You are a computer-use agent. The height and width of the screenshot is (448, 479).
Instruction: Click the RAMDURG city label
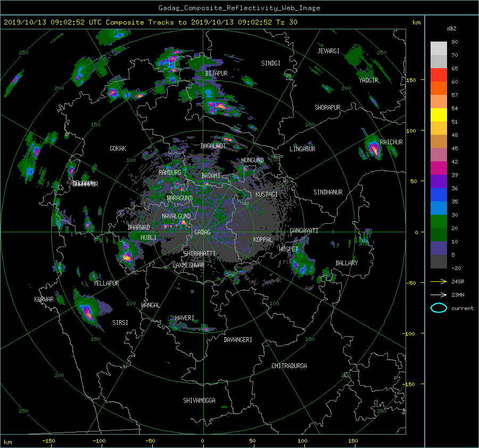(170, 173)
